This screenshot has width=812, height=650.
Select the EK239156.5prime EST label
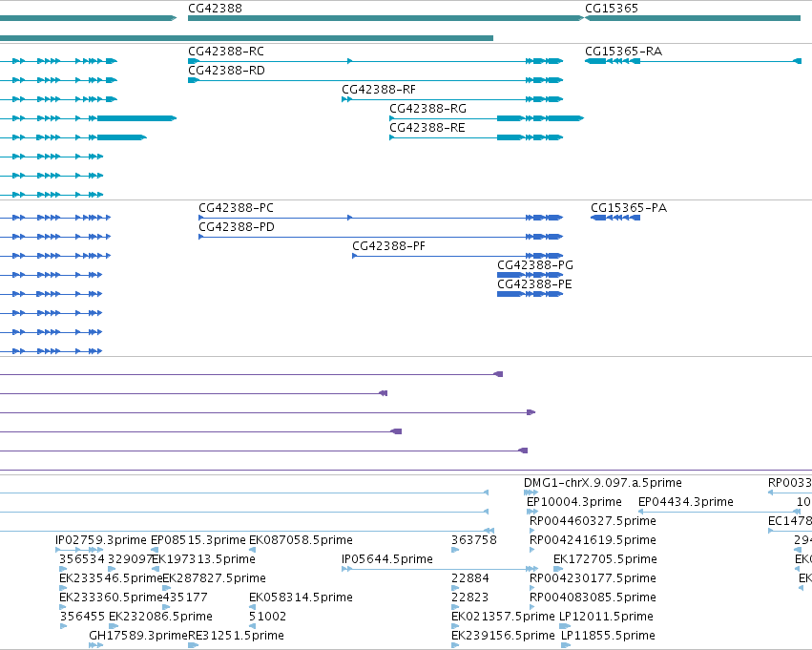pos(503,636)
